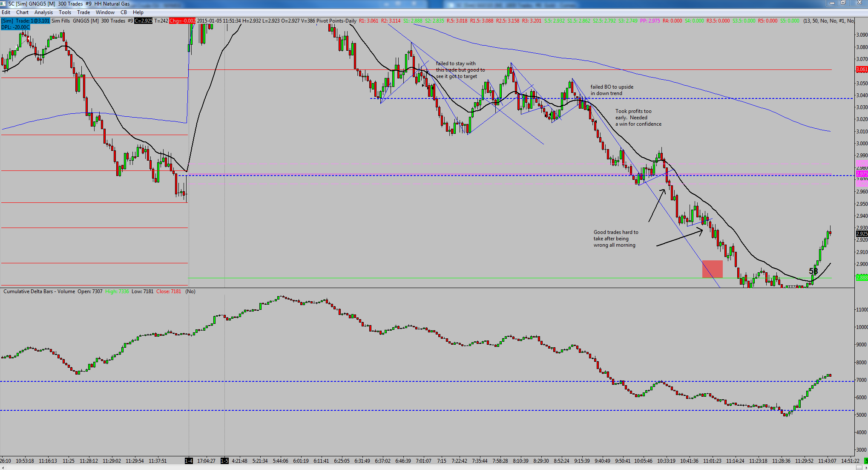Click the 3.090 price scale label
Viewport: 868px width, 470px height.
pyautogui.click(x=862, y=35)
